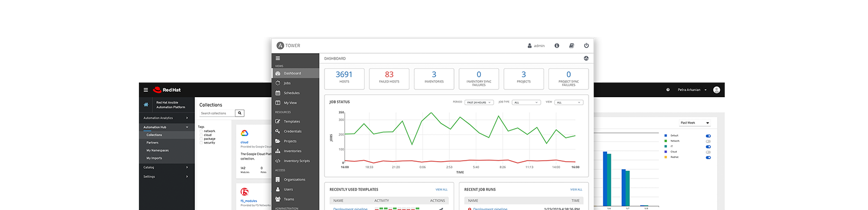Click the Schedules calendar icon
Viewport: 868px width, 210px height.
click(278, 93)
